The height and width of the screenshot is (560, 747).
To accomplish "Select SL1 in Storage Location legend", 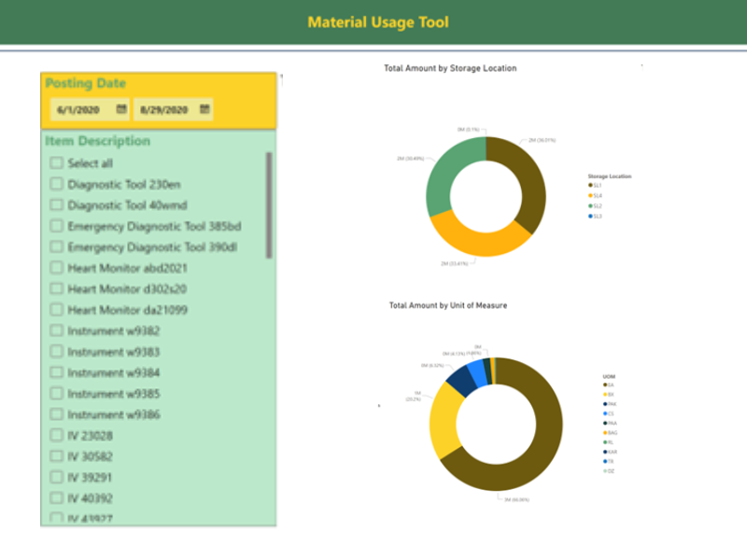I will [595, 185].
